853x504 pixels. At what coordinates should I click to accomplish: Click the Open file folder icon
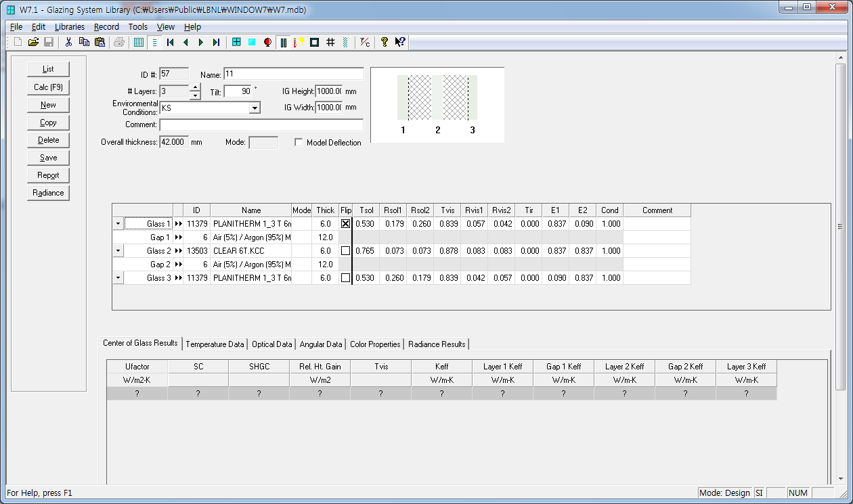(x=33, y=42)
